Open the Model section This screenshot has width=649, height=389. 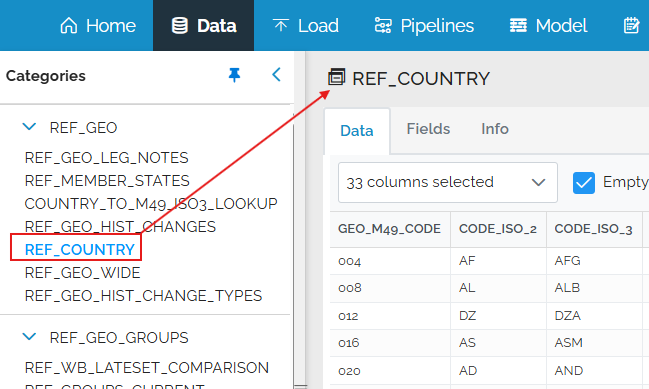click(548, 26)
